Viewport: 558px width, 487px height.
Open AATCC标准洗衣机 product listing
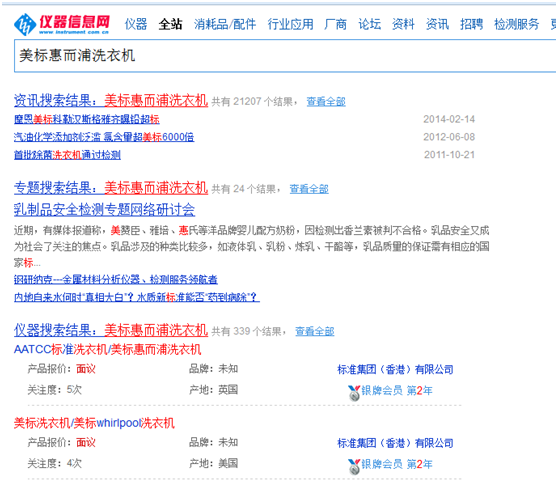point(107,350)
